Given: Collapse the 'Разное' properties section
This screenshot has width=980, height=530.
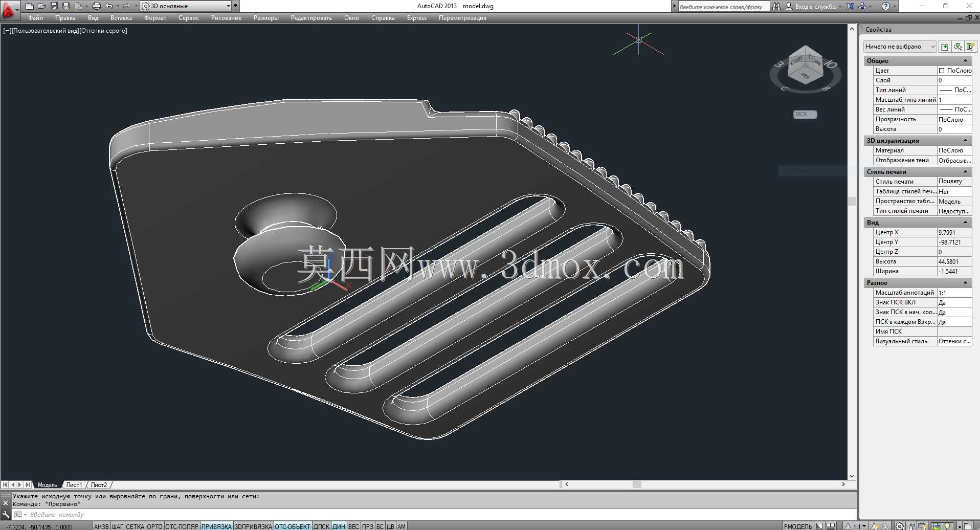Looking at the screenshot, I should point(966,283).
